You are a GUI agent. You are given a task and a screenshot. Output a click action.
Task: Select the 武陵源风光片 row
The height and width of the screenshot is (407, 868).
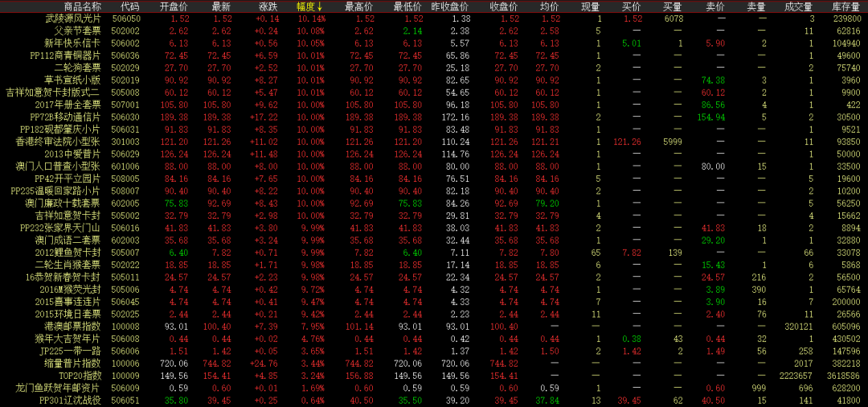(73, 18)
